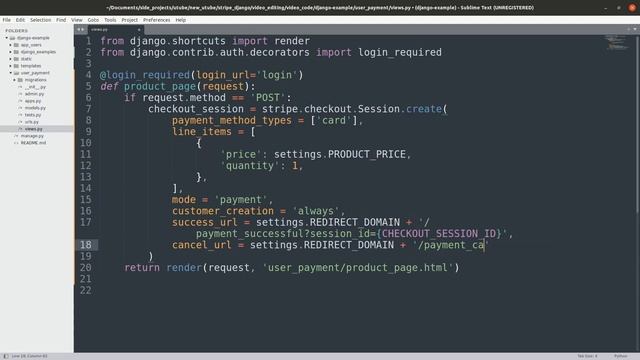Click the django-example folder icon
Screen dimensions: 640x360
coord(12,38)
